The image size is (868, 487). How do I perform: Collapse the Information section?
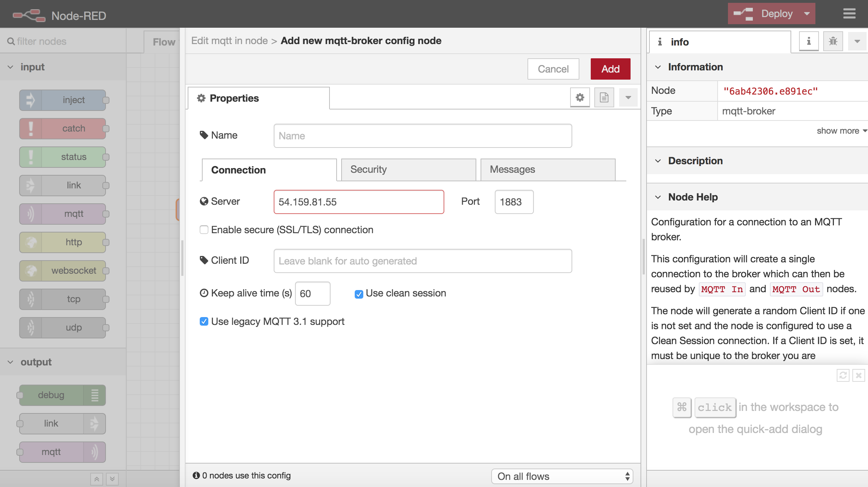coord(658,67)
